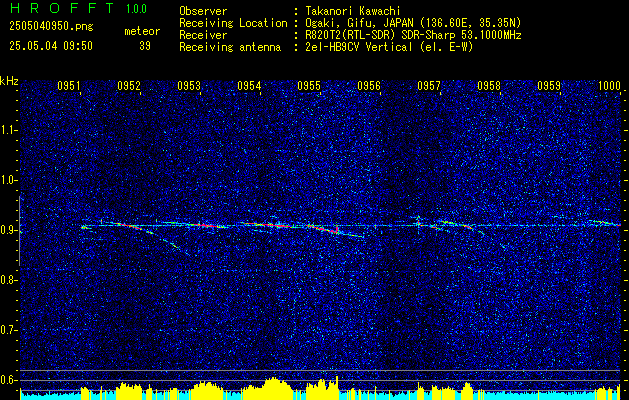Click the 0959 time marker
The height and width of the screenshot is (400, 629).
click(549, 85)
